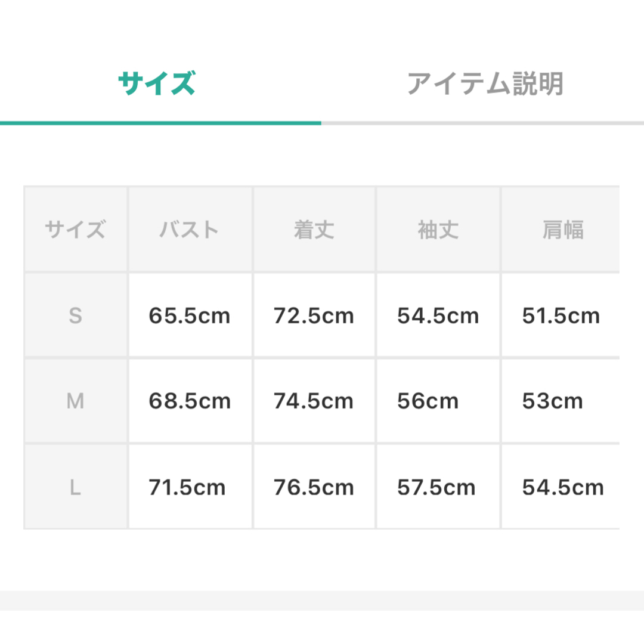
Task: Click the 57.5cm sleeve length cell
Action: click(x=436, y=488)
